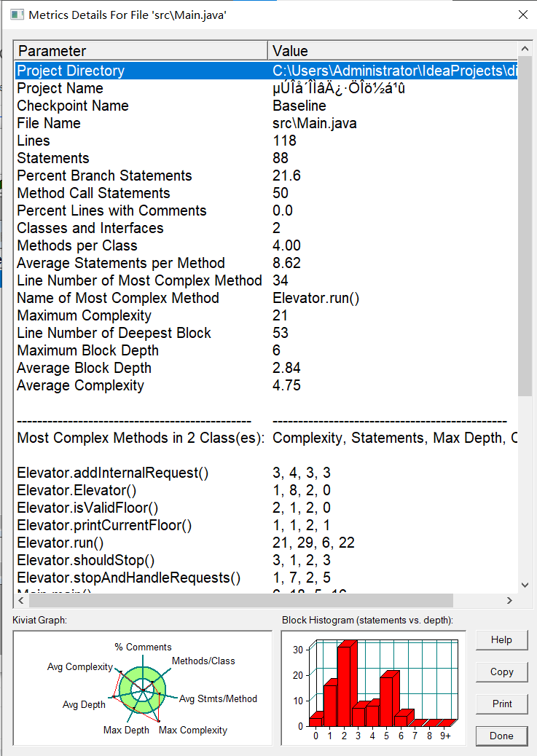This screenshot has width=537, height=756.
Task: Select the Project Name row
Action: 266,88
